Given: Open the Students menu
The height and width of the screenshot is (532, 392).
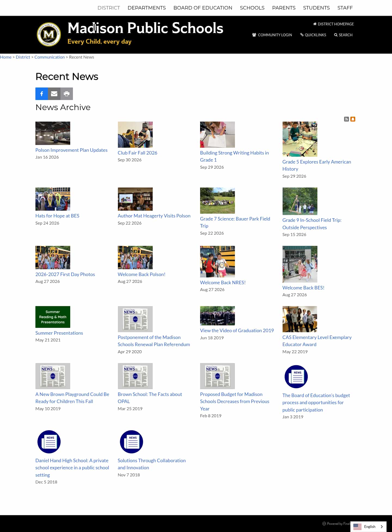Looking at the screenshot, I should 316,8.
